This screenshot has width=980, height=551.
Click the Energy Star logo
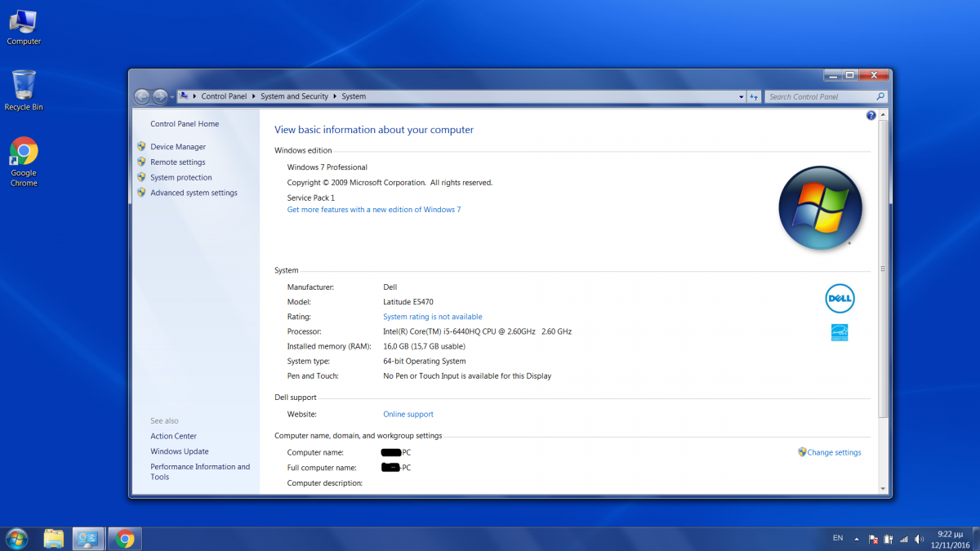840,332
